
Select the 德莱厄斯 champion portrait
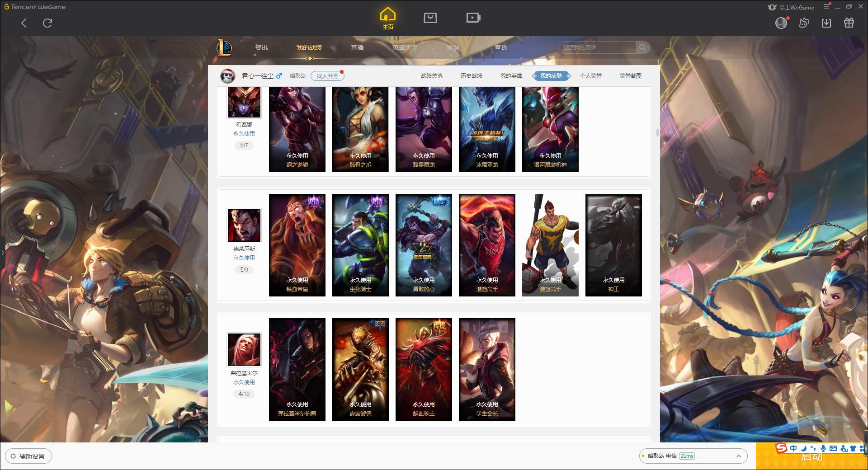click(x=244, y=226)
